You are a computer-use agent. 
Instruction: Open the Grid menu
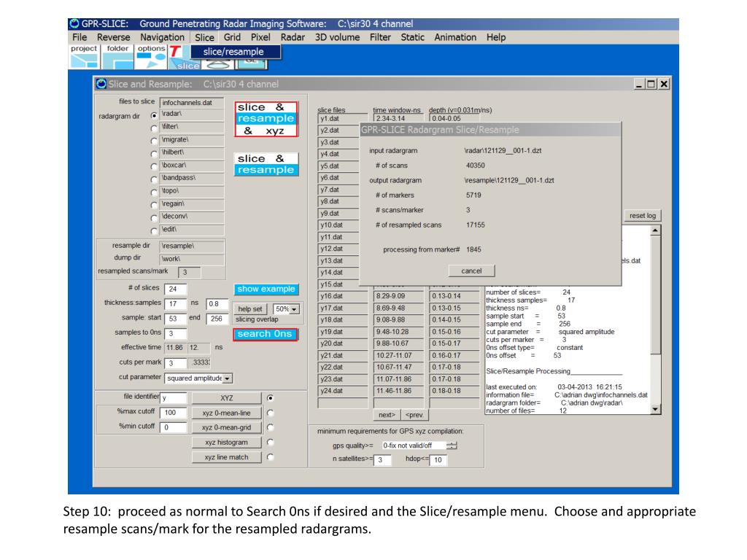tap(232, 37)
